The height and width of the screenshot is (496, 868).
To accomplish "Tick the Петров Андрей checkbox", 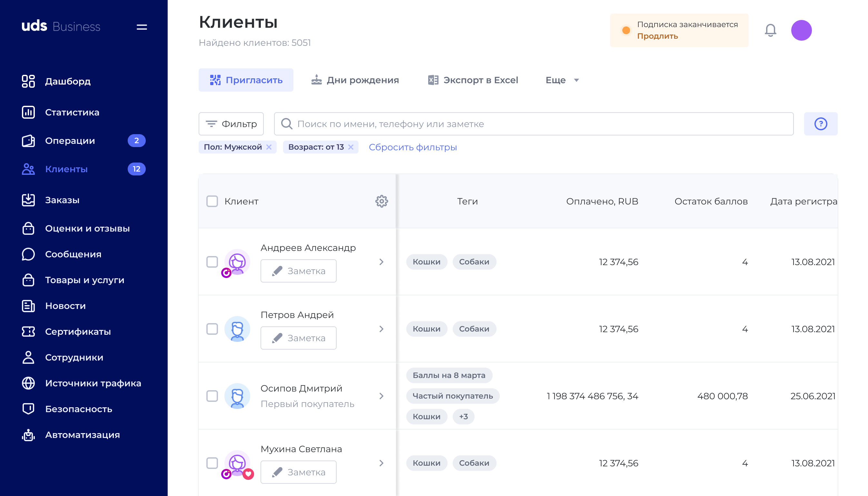I will [x=212, y=329].
